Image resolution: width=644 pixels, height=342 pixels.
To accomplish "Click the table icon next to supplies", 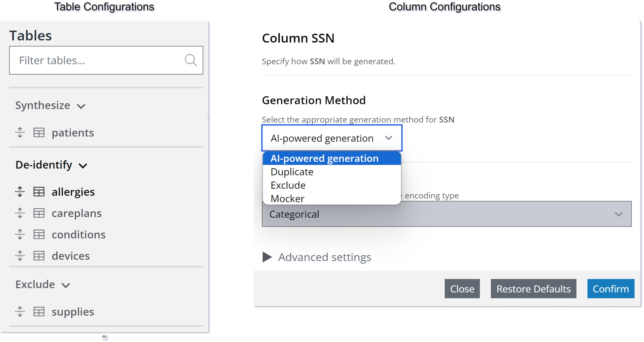I will [39, 312].
